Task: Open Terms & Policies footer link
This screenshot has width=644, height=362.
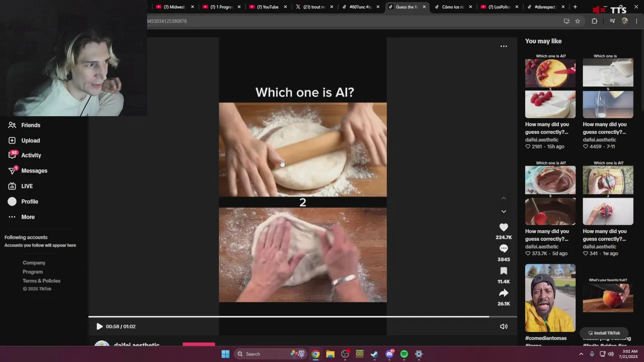Action: pyautogui.click(x=41, y=281)
